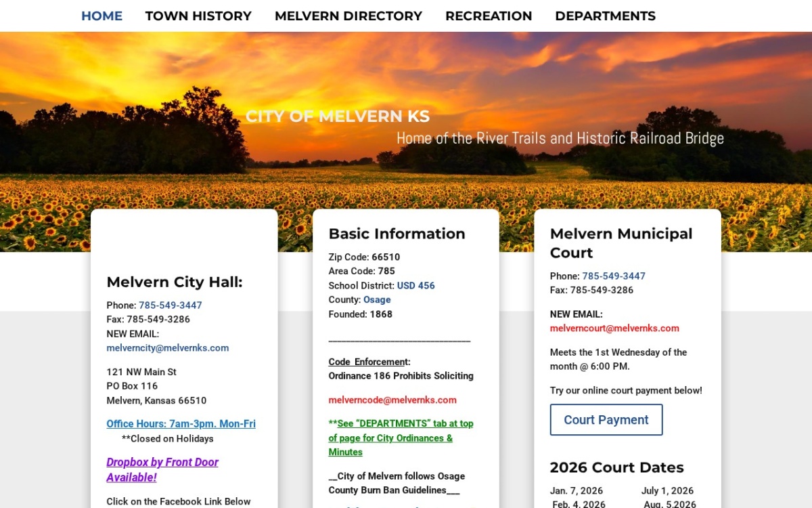This screenshot has height=508, width=812.
Task: Email melverncode@melvernks.com link
Action: (x=392, y=400)
